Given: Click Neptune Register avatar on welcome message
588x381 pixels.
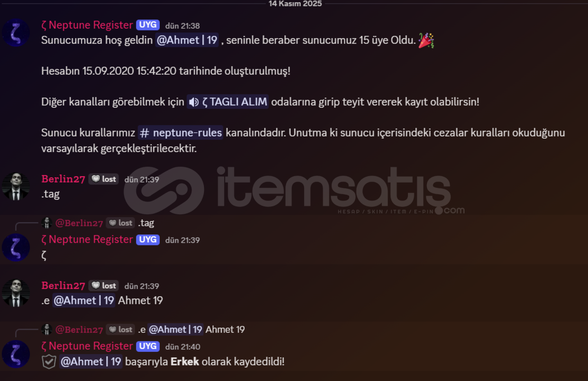Looking at the screenshot, I should click(x=16, y=33).
